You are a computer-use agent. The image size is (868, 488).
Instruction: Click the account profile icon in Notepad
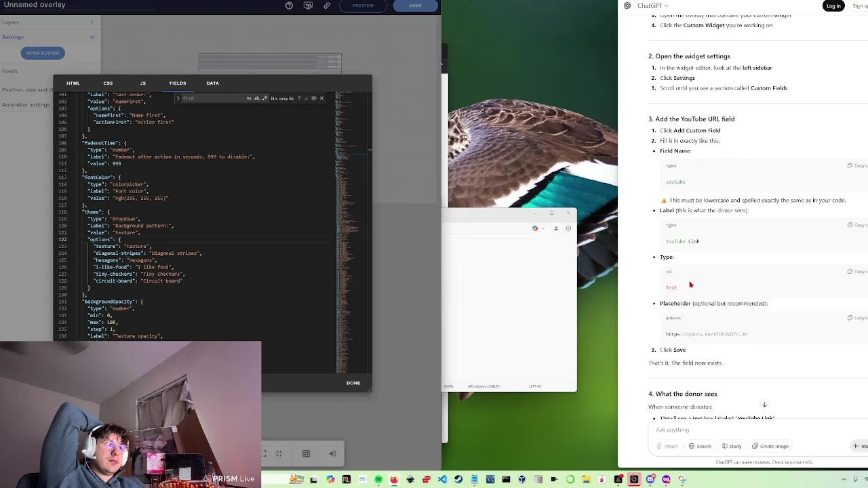(556, 228)
